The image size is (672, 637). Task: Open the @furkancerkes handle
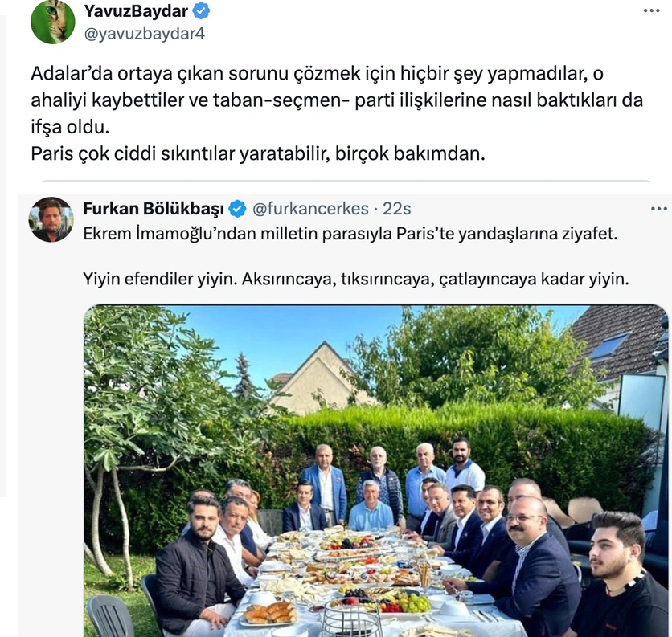point(310,209)
